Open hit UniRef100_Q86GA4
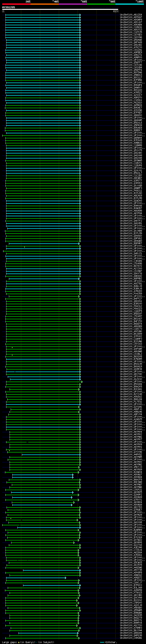This screenshot has width=146, height=644. [131, 633]
